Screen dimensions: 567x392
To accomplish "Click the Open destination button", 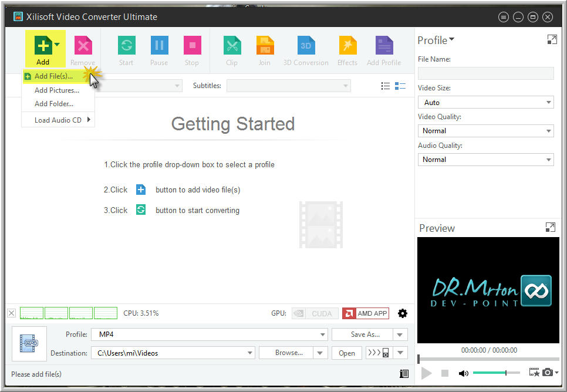I will pos(347,353).
